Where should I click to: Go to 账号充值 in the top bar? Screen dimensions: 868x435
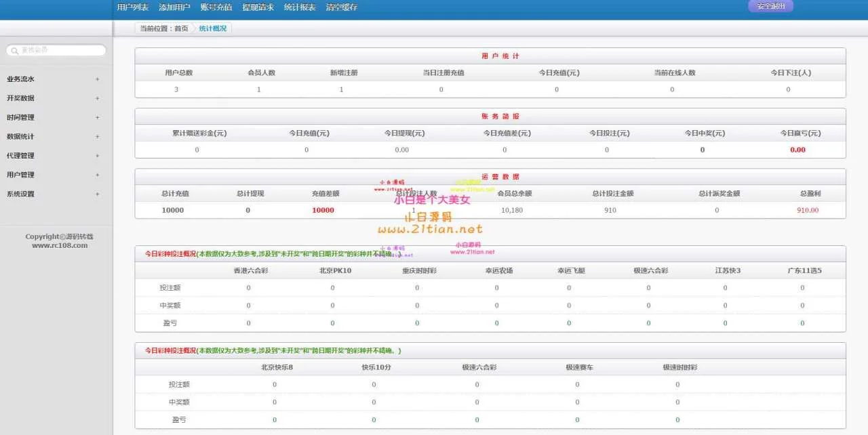click(216, 7)
